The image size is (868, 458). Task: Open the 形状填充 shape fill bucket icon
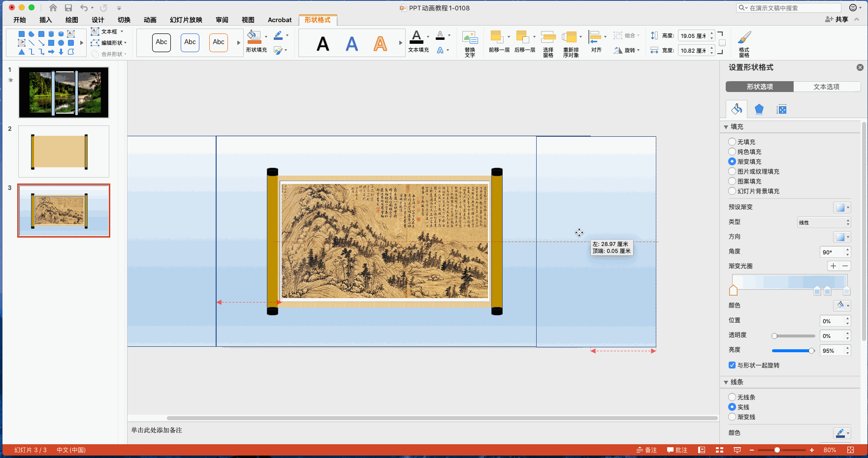[x=254, y=37]
